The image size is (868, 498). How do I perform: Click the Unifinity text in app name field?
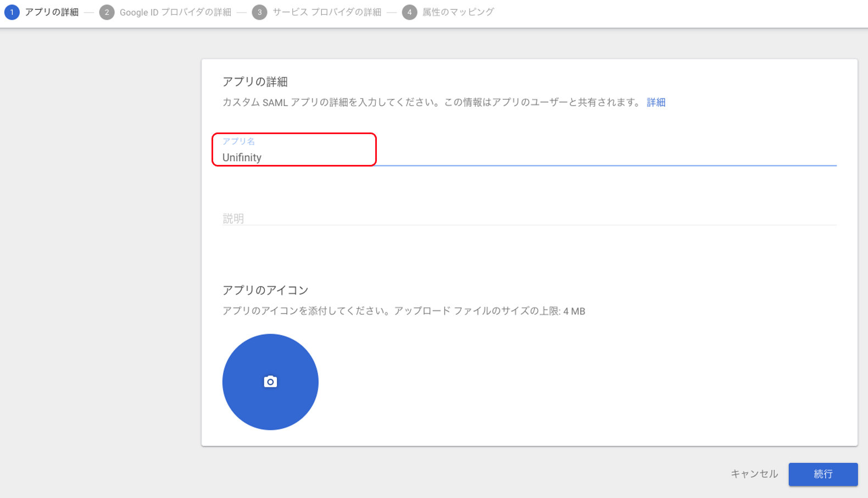point(242,158)
